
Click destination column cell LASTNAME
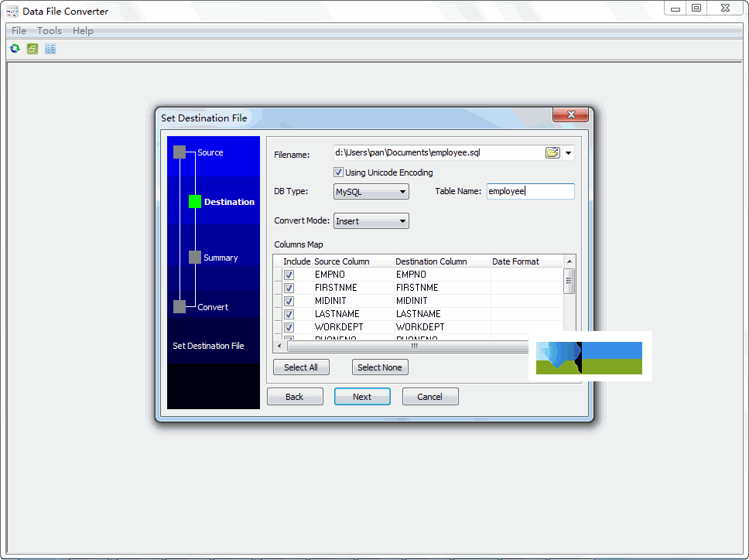click(x=443, y=314)
